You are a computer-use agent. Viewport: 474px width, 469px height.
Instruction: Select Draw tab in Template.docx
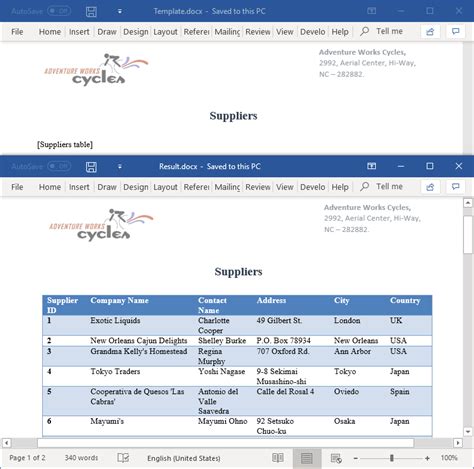point(107,32)
